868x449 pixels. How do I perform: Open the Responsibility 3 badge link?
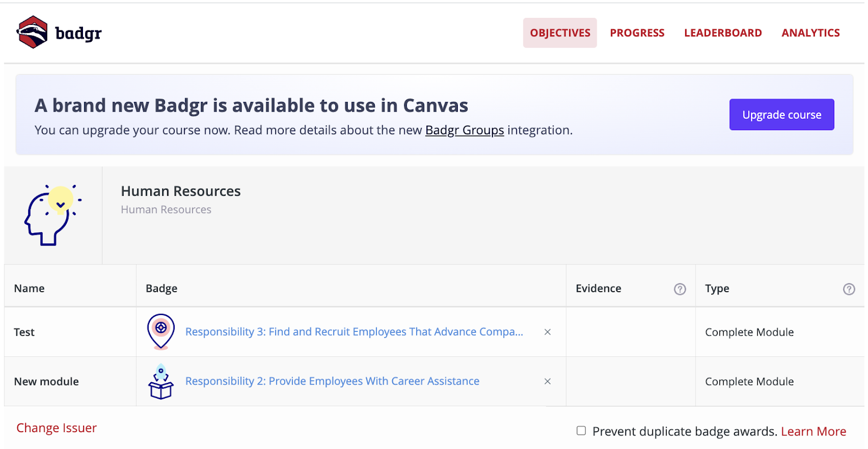point(354,332)
